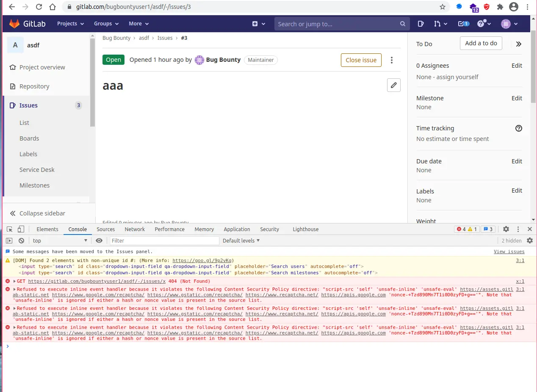537x392 pixels.
Task: Click the time tracking help icon
Action: (x=518, y=128)
